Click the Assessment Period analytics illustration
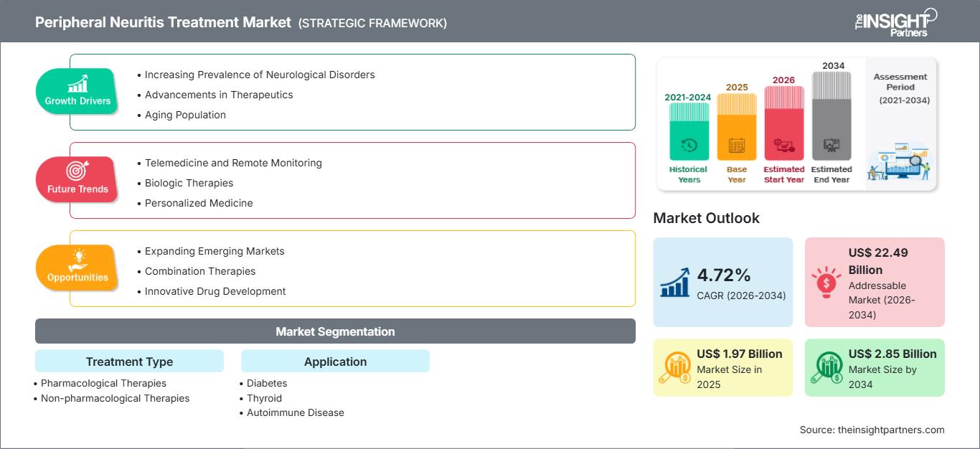This screenshot has width=980, height=449. coord(900,162)
